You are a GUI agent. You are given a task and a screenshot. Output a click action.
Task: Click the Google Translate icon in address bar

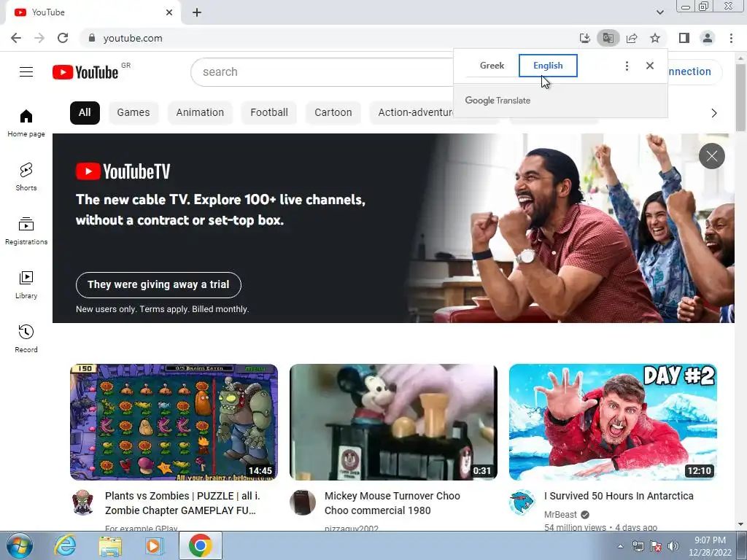click(x=608, y=38)
